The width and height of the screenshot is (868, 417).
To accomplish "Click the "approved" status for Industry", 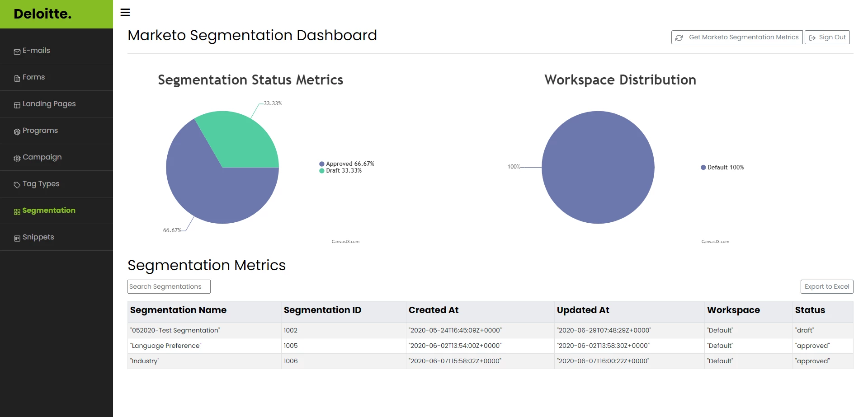I will click(x=823, y=361).
